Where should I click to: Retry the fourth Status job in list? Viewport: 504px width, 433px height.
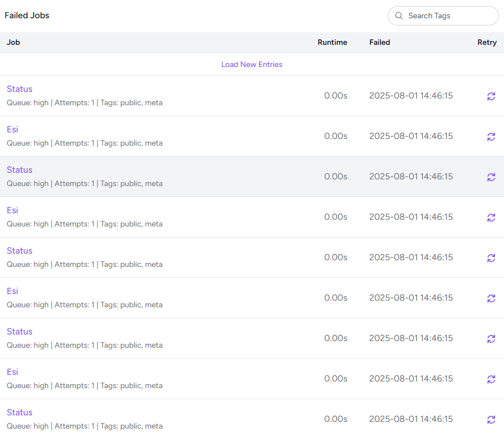coord(491,339)
